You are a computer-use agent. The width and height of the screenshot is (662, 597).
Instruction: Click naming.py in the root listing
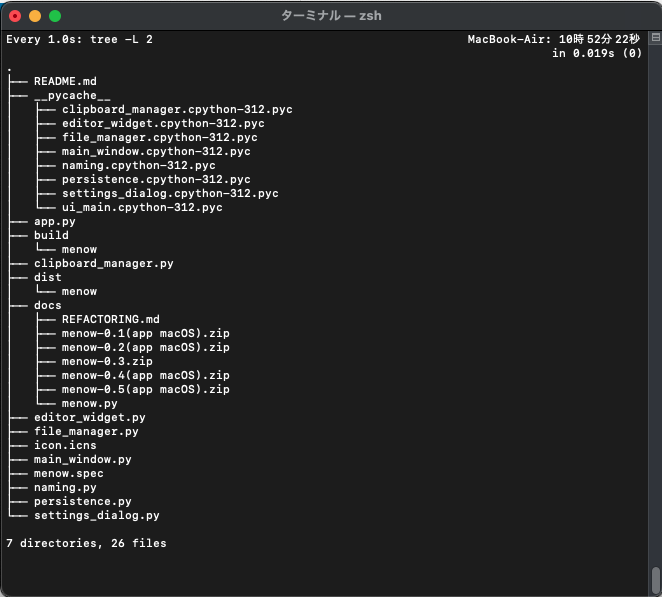pyautogui.click(x=65, y=487)
